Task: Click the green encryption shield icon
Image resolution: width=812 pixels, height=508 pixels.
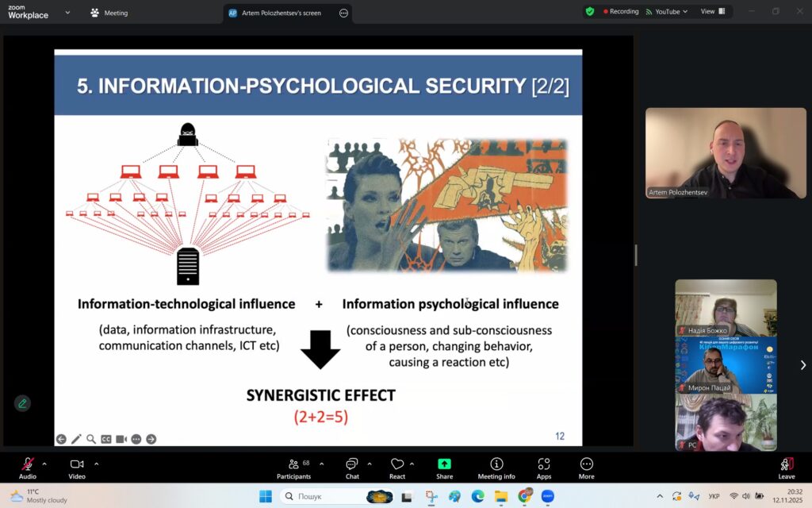Action: pyautogui.click(x=590, y=12)
